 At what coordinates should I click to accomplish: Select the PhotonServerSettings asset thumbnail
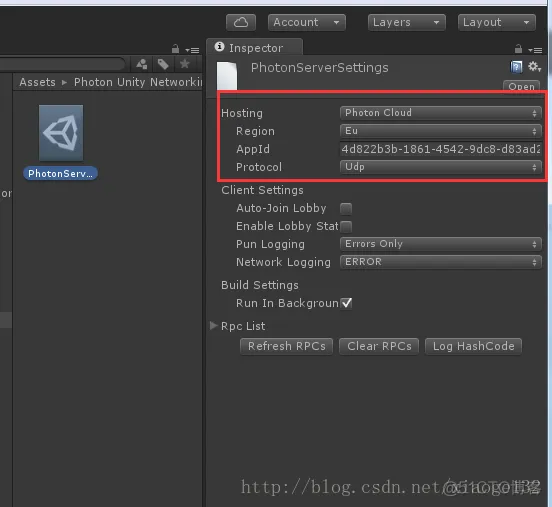click(61, 133)
